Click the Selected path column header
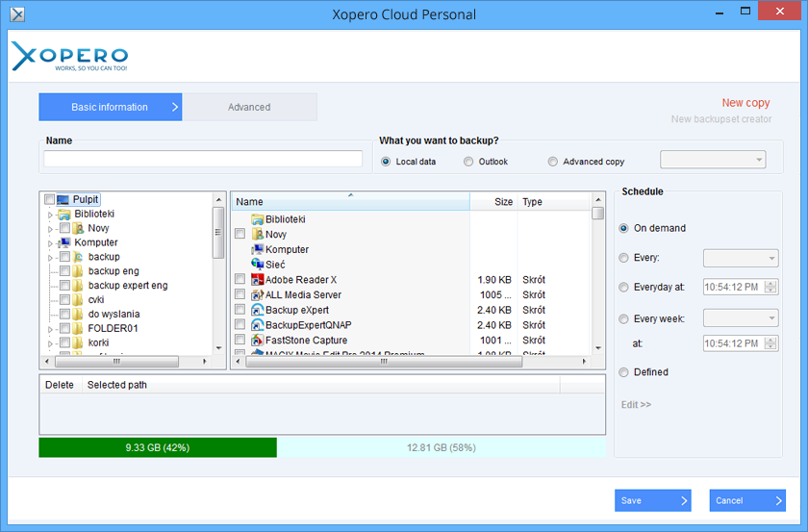The height and width of the screenshot is (532, 808). pos(320,385)
